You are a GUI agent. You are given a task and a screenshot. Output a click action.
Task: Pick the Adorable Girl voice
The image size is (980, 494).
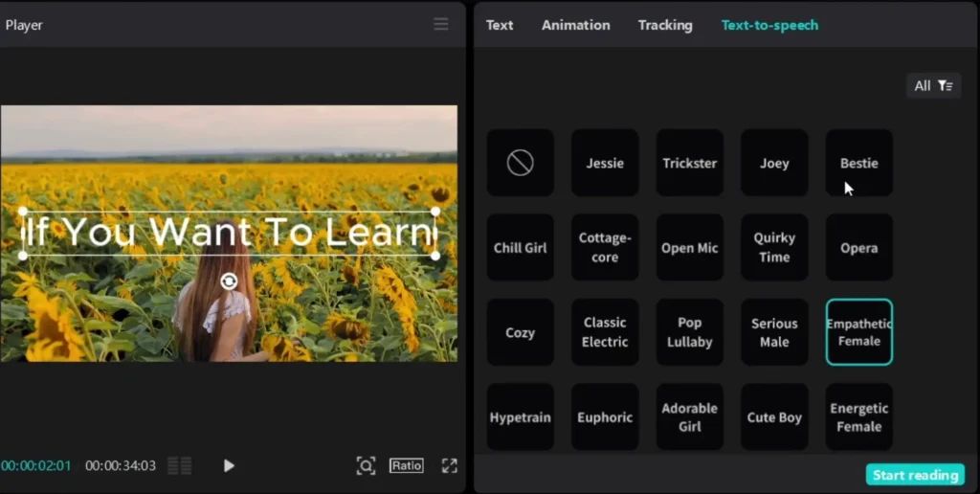(x=689, y=417)
